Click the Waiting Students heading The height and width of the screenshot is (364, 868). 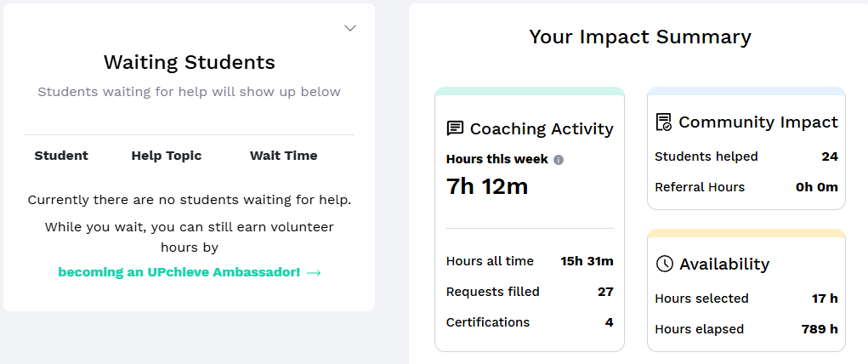(189, 62)
